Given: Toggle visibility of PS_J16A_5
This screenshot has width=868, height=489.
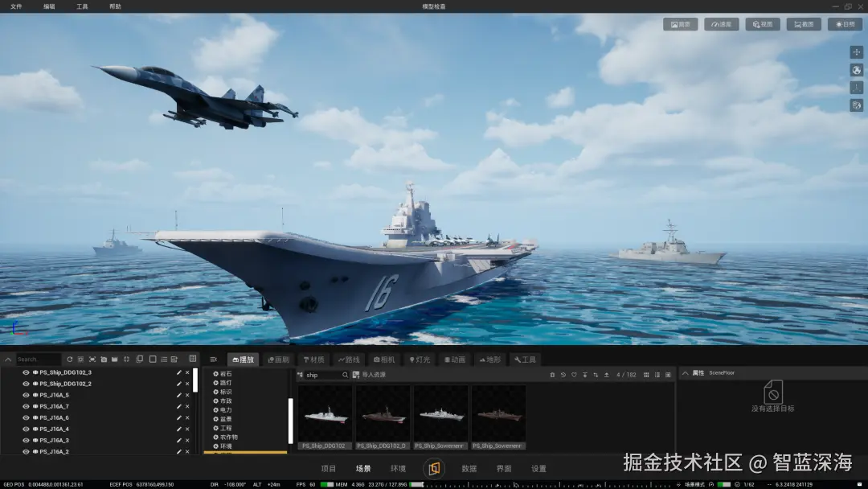Looking at the screenshot, I should tap(26, 396).
